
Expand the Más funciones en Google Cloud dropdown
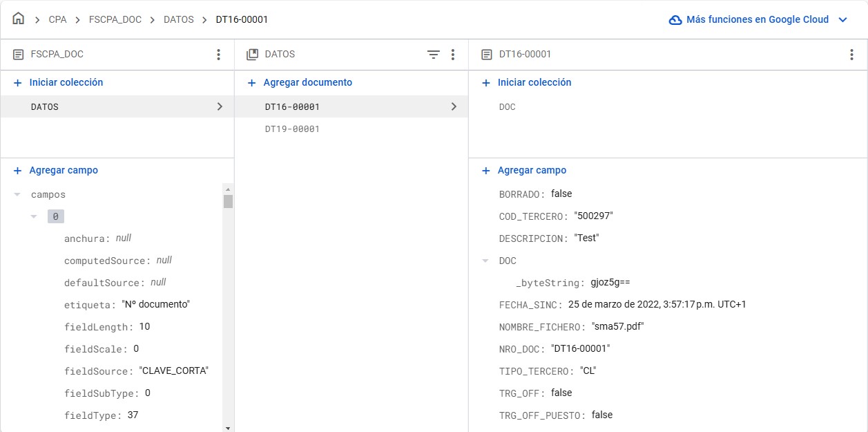pyautogui.click(x=842, y=20)
